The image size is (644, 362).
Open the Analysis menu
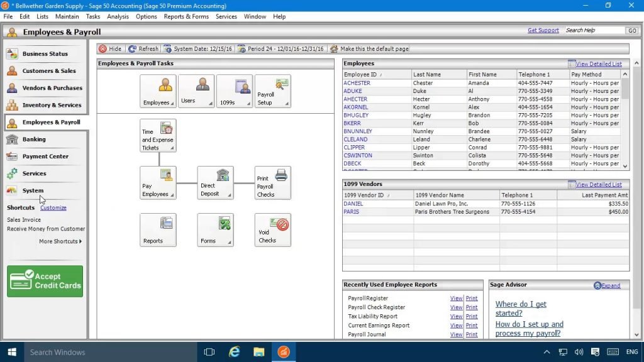(x=118, y=17)
